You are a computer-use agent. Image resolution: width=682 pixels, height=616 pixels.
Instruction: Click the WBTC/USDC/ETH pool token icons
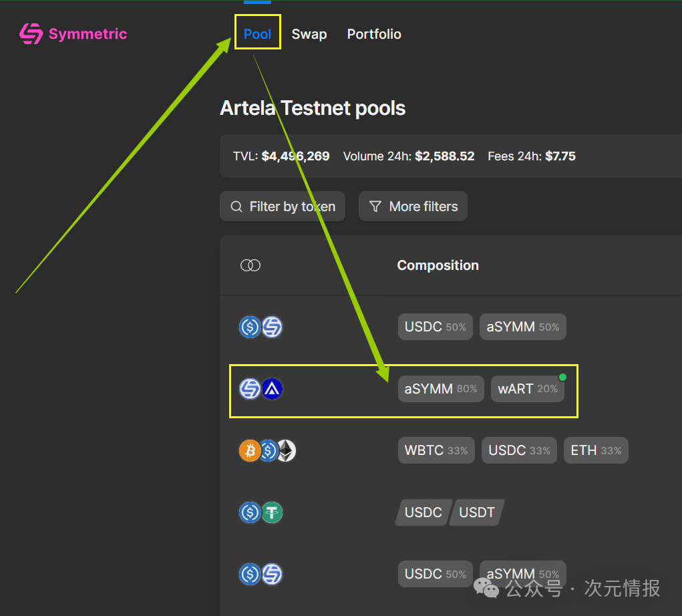click(267, 451)
